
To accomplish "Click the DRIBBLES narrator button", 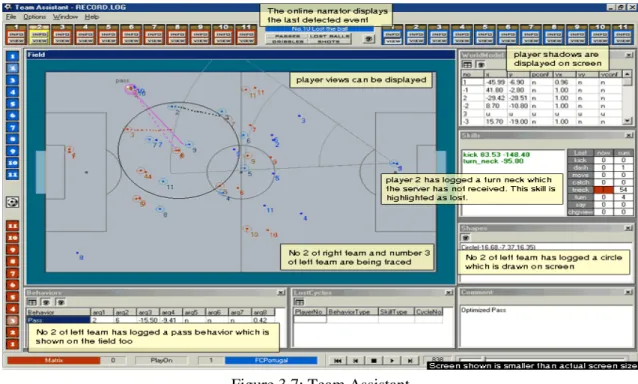I will tap(287, 41).
